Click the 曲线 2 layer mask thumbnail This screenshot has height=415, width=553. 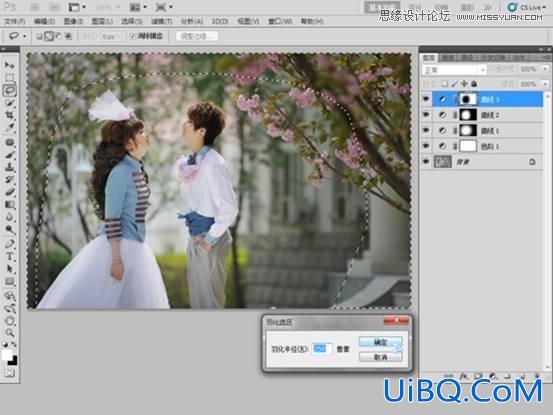[x=468, y=115]
